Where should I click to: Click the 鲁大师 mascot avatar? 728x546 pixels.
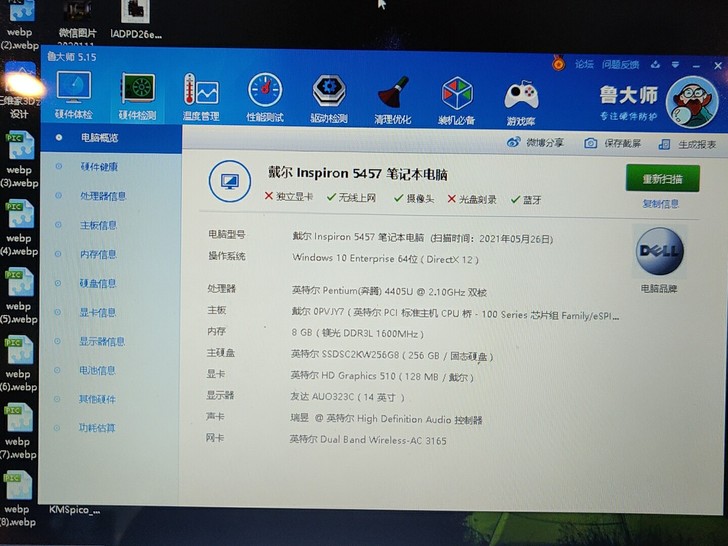click(x=692, y=102)
